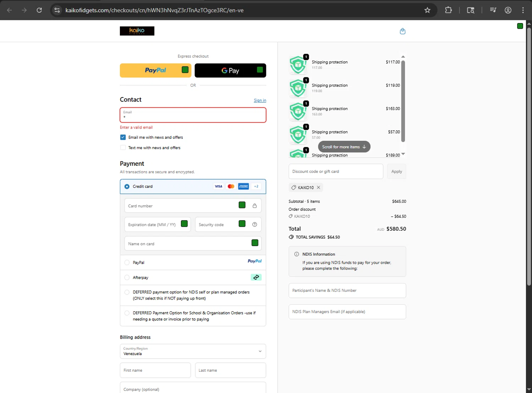
Task: Open the shopping bag cart icon
Action: coord(403,31)
